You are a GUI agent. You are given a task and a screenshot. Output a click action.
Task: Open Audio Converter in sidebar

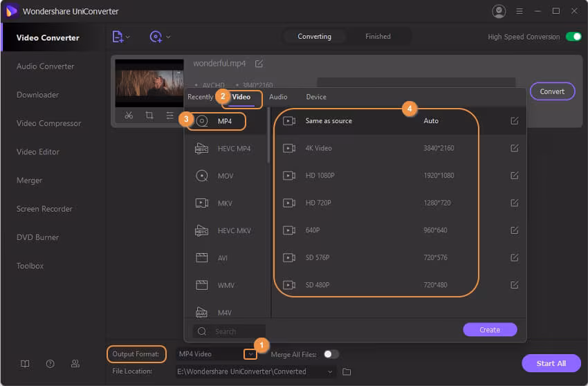click(x=46, y=66)
